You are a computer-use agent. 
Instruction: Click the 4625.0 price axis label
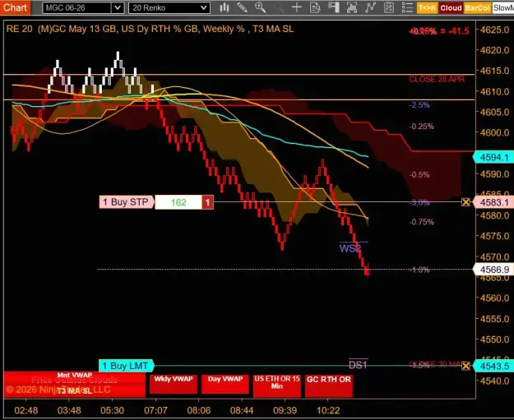point(494,30)
